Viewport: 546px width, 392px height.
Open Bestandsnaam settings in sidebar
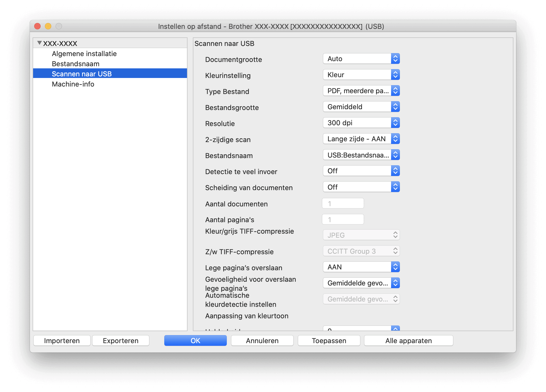click(x=76, y=64)
